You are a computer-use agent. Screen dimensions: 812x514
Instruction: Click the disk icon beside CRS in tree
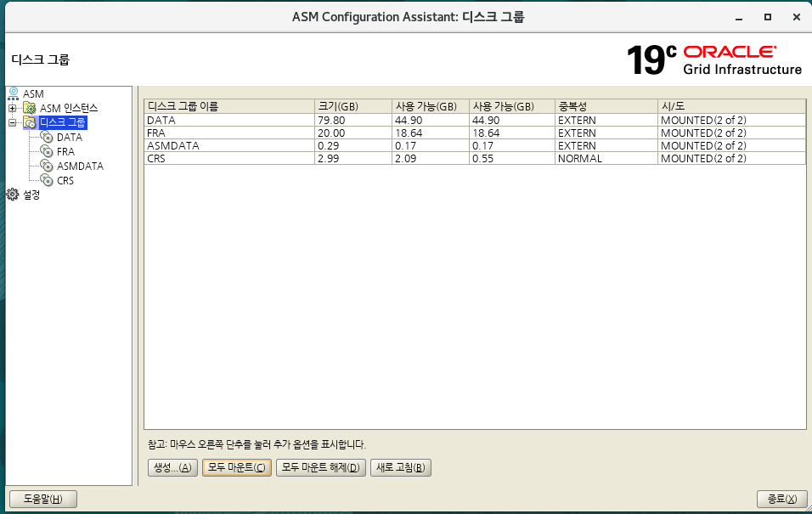[x=47, y=181]
